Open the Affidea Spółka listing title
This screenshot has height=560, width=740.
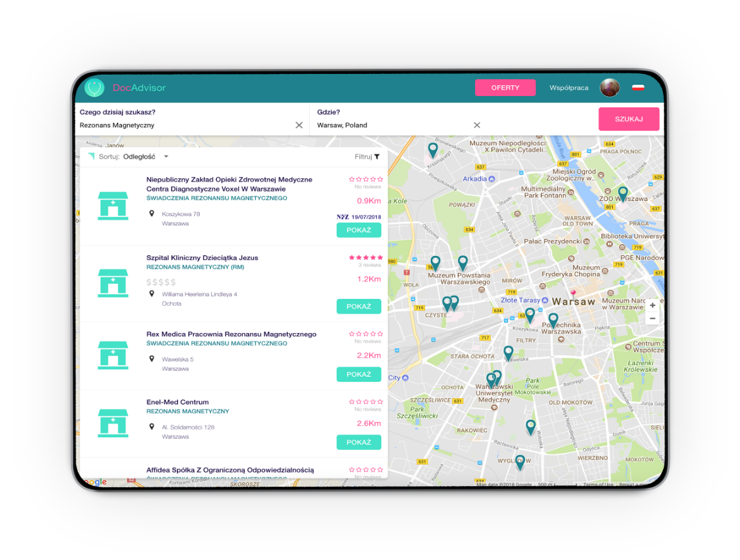point(230,470)
